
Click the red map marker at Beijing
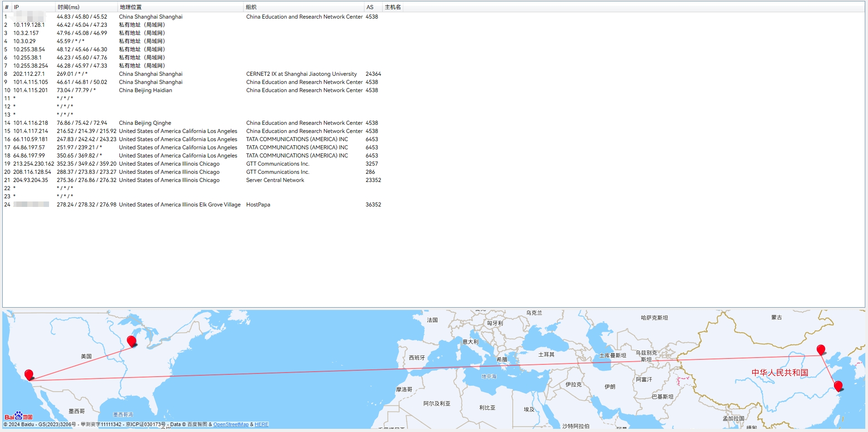821,350
